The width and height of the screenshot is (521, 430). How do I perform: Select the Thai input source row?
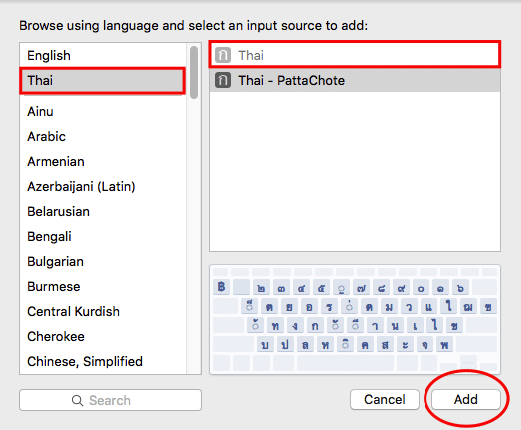[355, 55]
